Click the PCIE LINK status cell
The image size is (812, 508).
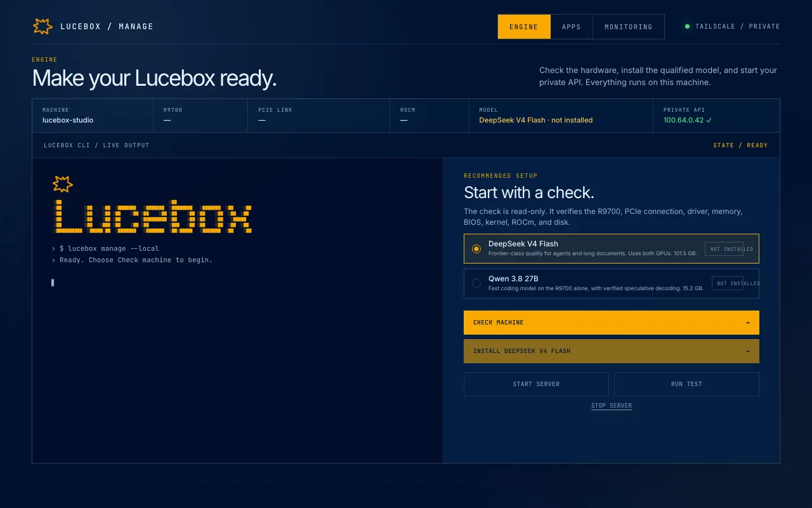click(x=319, y=116)
